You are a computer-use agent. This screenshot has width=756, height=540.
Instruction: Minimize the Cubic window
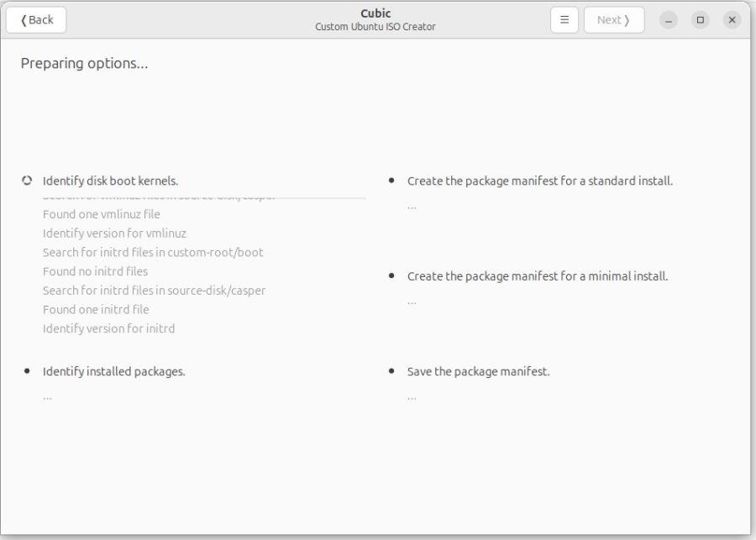coord(669,20)
